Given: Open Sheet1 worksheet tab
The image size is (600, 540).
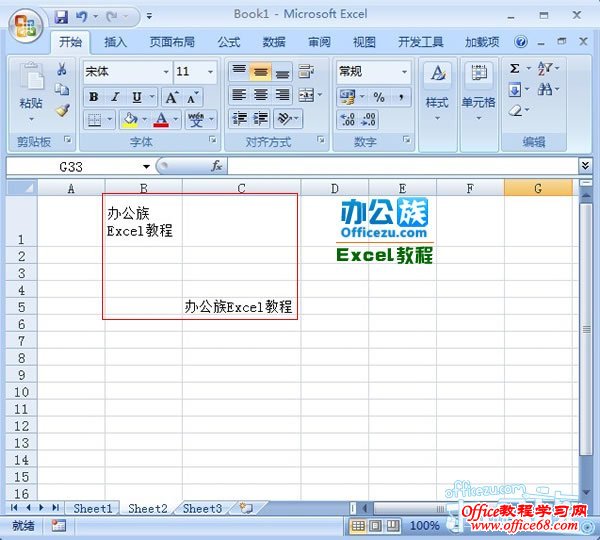Looking at the screenshot, I should click(x=93, y=508).
